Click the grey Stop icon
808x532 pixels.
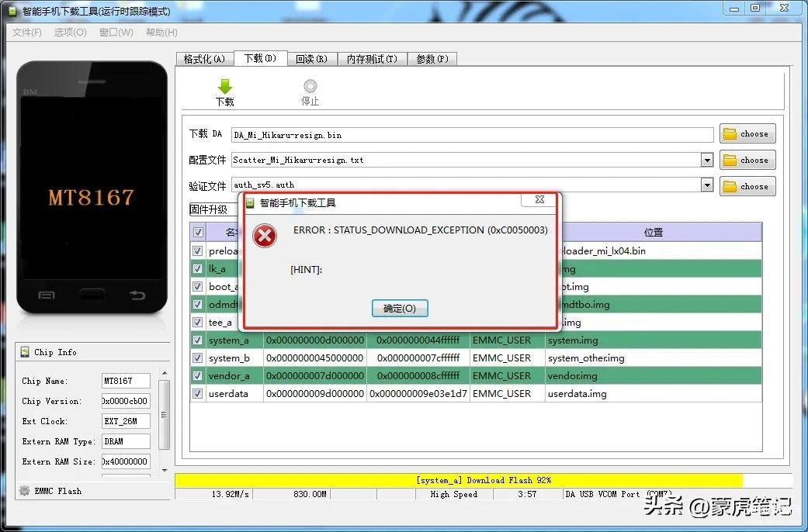pos(310,86)
